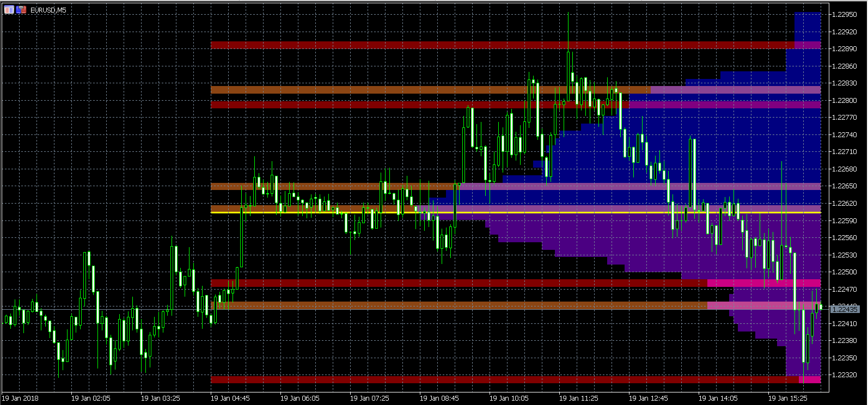Image resolution: width=868 pixels, height=405 pixels.
Task: Select the 19 Jan 04:45 time marker
Action: [230, 398]
